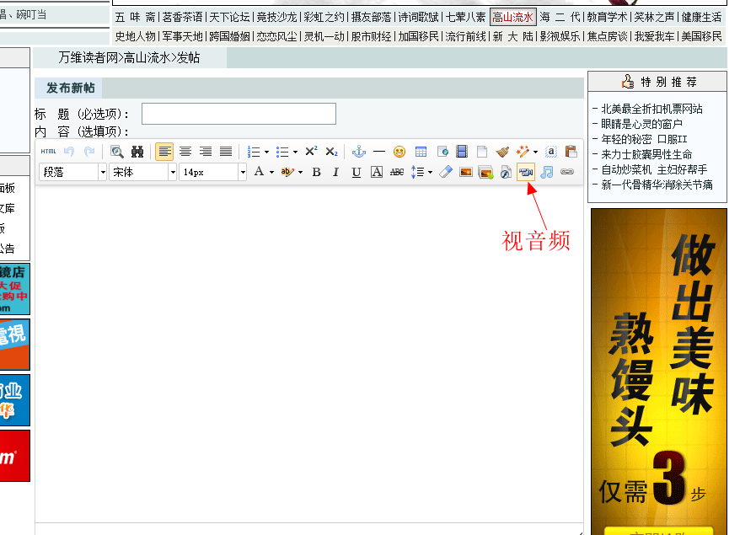Screen dimensions: 756x535
Task: Click the post title input field
Action: (x=239, y=114)
